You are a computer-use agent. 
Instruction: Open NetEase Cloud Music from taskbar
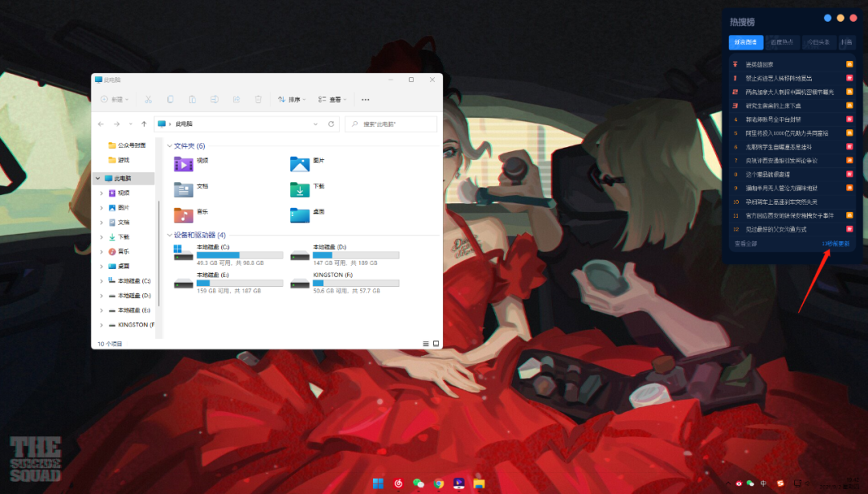398,484
